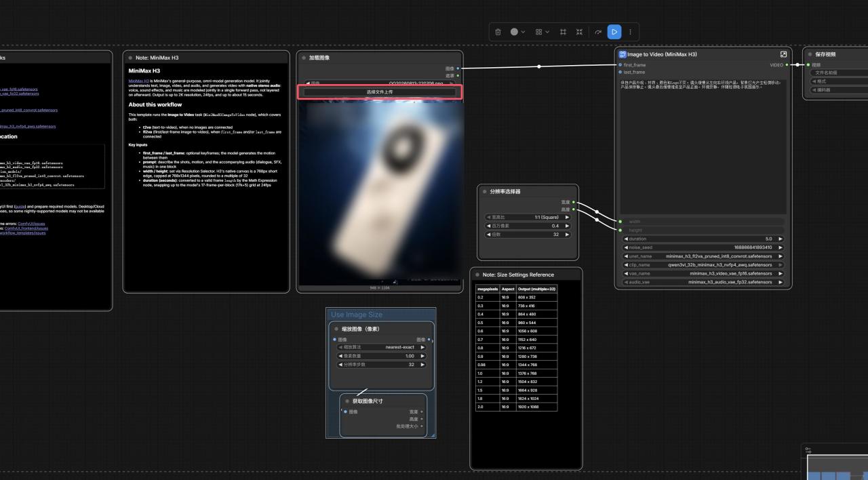Image resolution: width=868 pixels, height=480 pixels.
Task: Click the MiniMax logo icon on Image to Video node
Action: [x=623, y=54]
